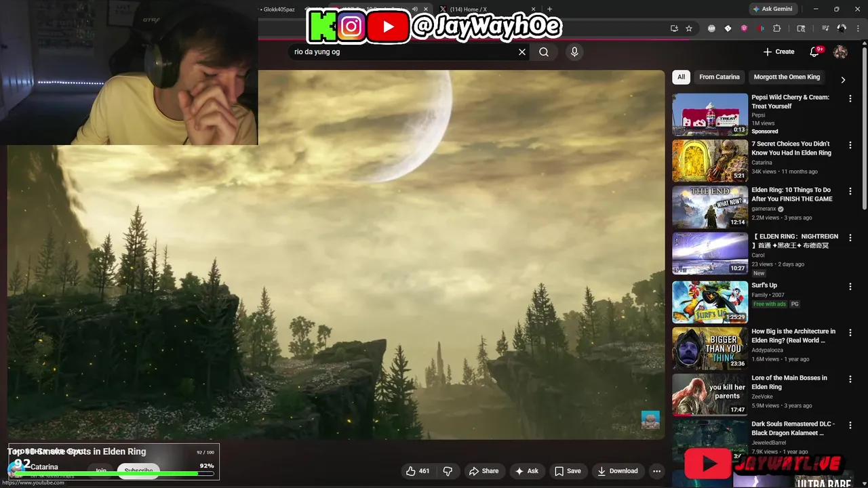Click the magnifier search button
Image resolution: width=868 pixels, height=488 pixels.
(x=544, y=52)
